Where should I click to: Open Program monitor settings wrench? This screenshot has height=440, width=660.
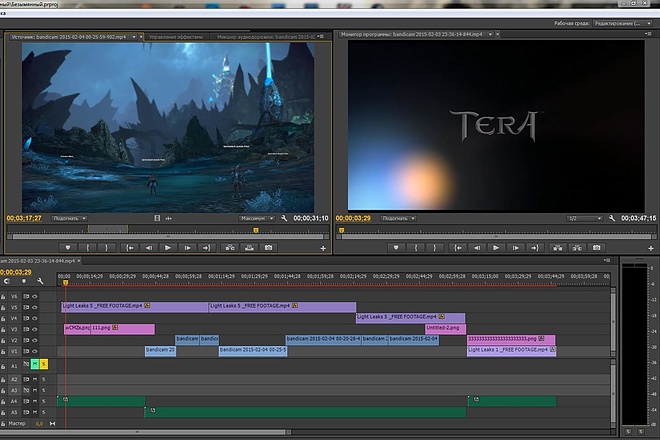pyautogui.click(x=612, y=218)
